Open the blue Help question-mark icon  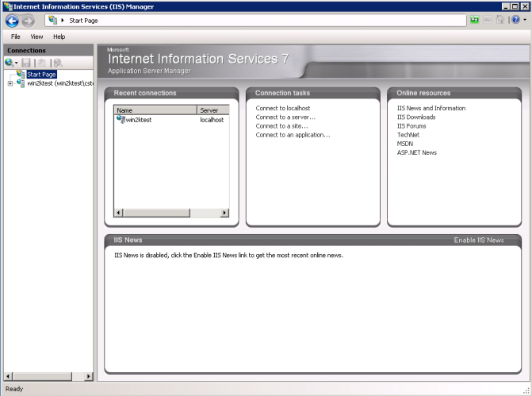515,20
